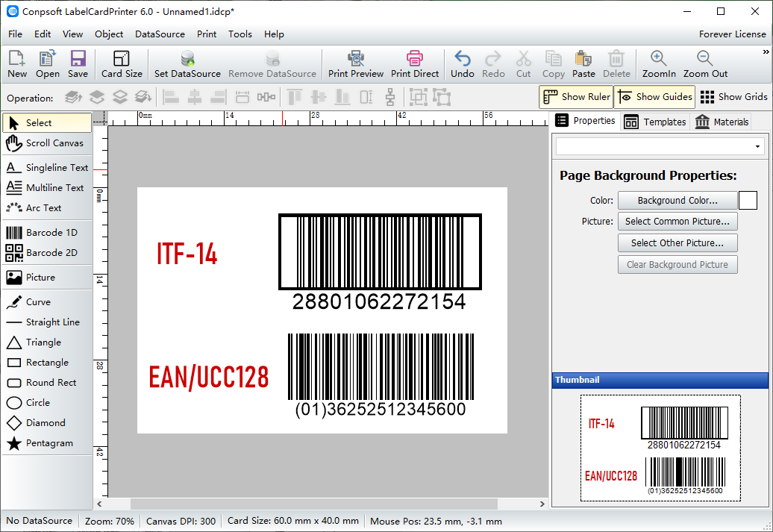
Task: Pick the Multiline Text tool
Action: (x=47, y=188)
